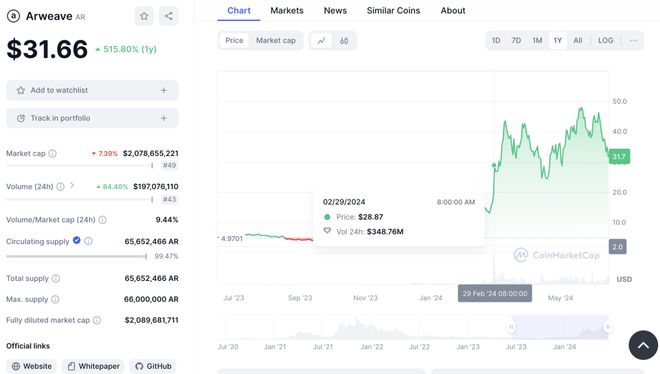660x374 pixels.
Task: Open the Markets tab
Action: (287, 11)
